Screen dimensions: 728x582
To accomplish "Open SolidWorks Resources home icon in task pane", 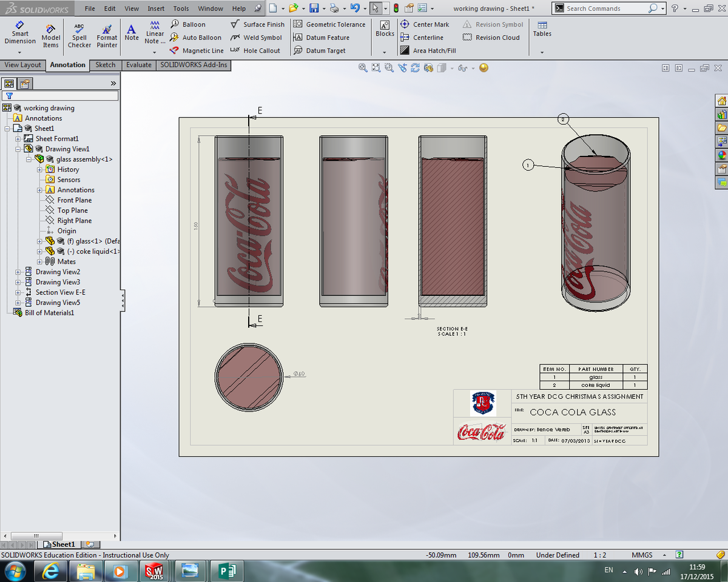I will tap(721, 101).
